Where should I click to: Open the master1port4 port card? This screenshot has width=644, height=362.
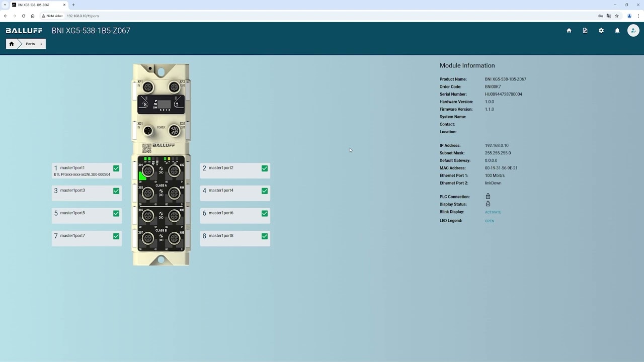coord(235,193)
